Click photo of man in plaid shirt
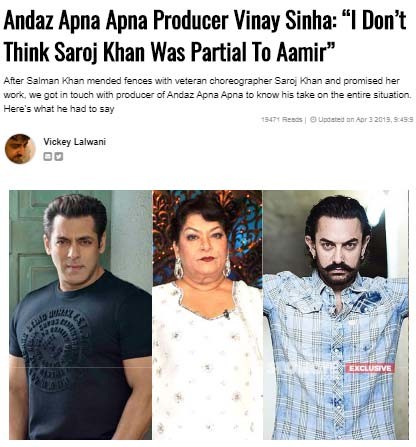The width and height of the screenshot is (416, 447). [x=336, y=315]
